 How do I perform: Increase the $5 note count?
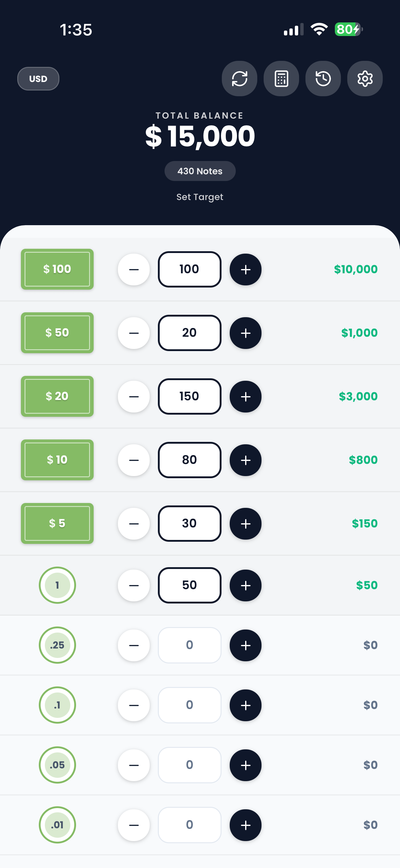click(x=245, y=524)
